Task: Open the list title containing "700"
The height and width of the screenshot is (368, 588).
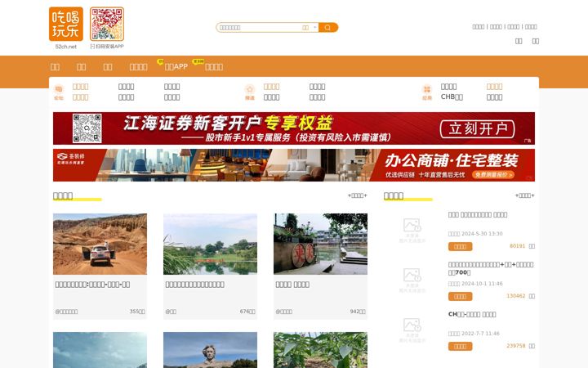Action: (x=491, y=268)
